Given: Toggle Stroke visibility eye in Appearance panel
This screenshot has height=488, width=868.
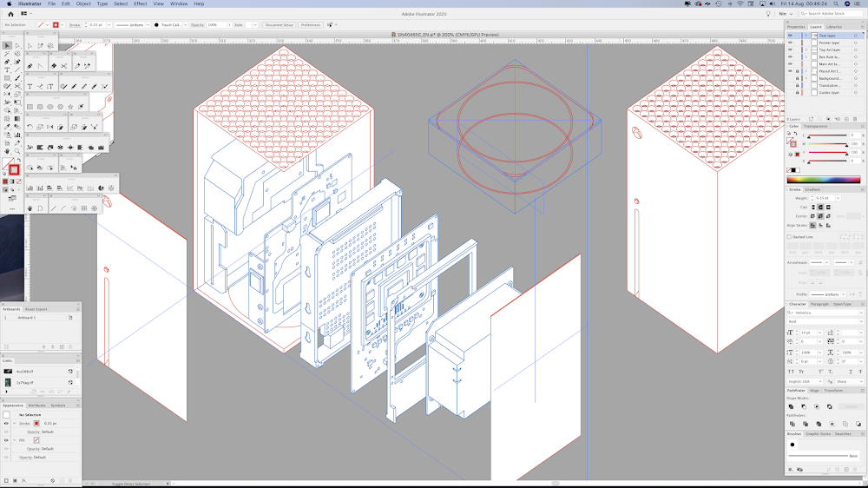Looking at the screenshot, I should coord(6,423).
